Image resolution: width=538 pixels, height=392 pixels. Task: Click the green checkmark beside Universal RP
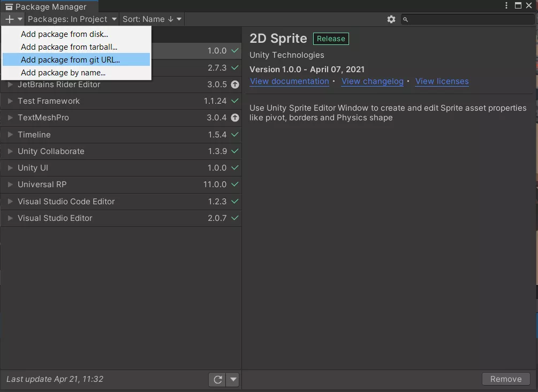pyautogui.click(x=234, y=185)
